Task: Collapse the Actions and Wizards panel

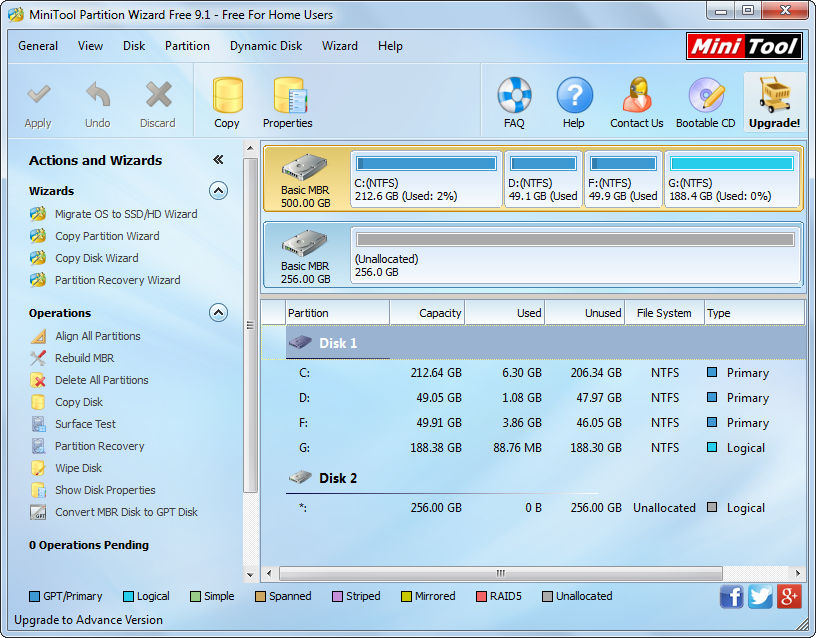Action: (x=218, y=160)
